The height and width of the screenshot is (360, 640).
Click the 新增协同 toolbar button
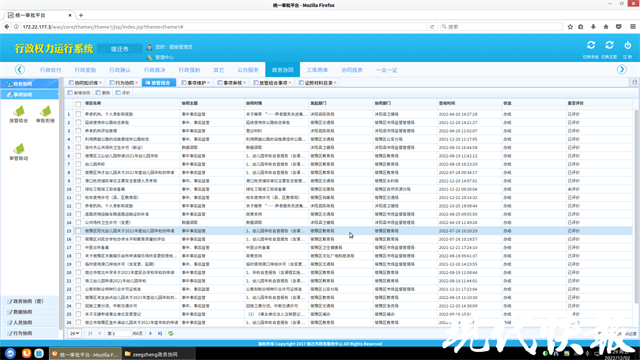79,93
